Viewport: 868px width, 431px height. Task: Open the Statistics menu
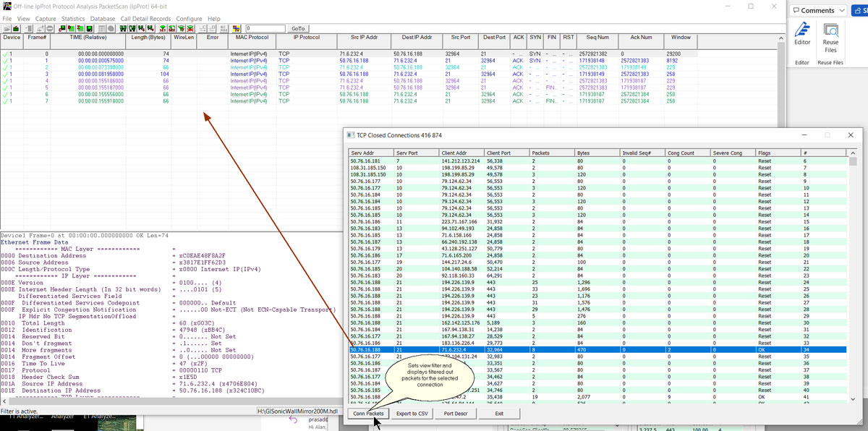[73, 18]
